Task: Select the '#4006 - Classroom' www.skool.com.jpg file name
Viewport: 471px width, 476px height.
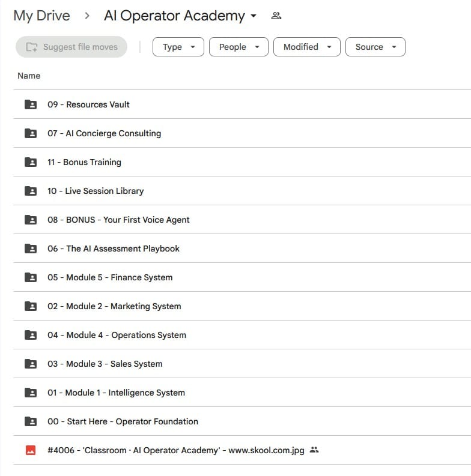Action: pos(176,450)
